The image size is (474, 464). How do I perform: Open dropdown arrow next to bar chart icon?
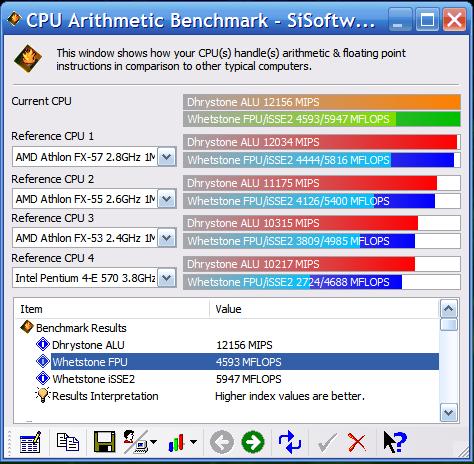pos(193,442)
